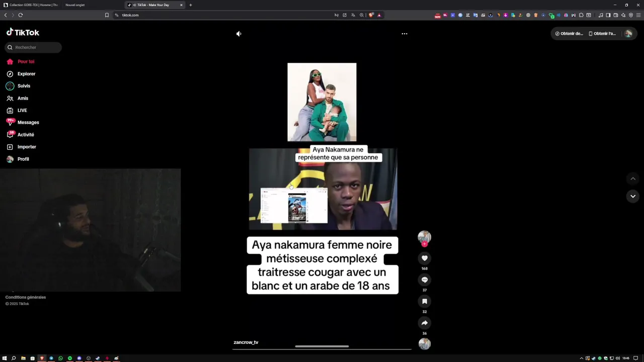Click the Brave Shields lion icon
The width and height of the screenshot is (644, 362).
[371, 15]
